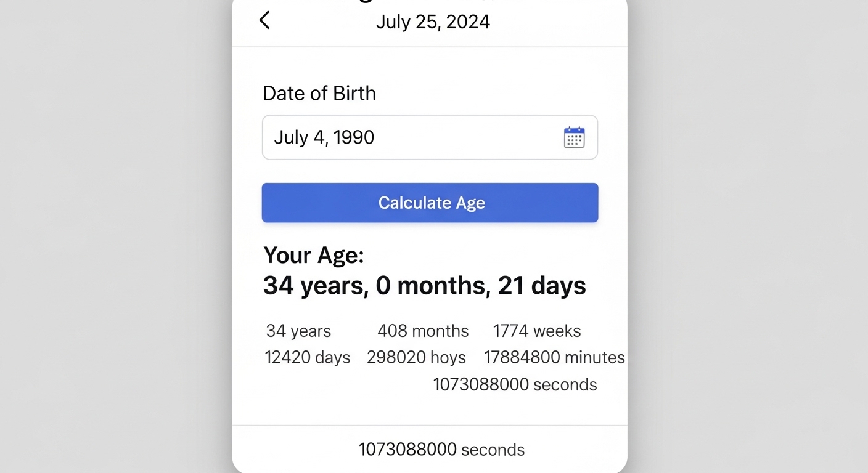This screenshot has width=868, height=473.
Task: Select the "Date of Birth" label text
Action: pos(319,94)
